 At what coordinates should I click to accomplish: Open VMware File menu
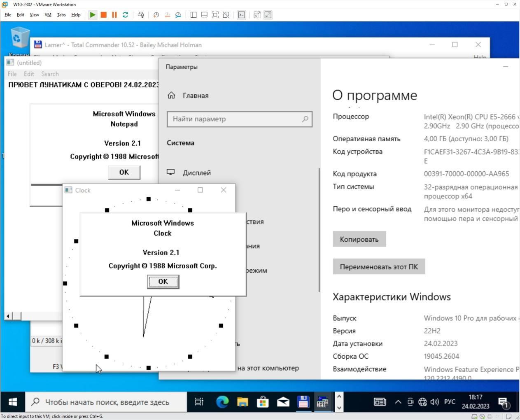click(8, 15)
